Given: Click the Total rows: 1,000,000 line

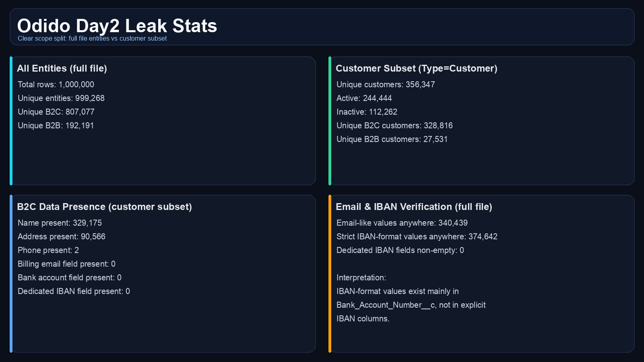Looking at the screenshot, I should (x=56, y=84).
